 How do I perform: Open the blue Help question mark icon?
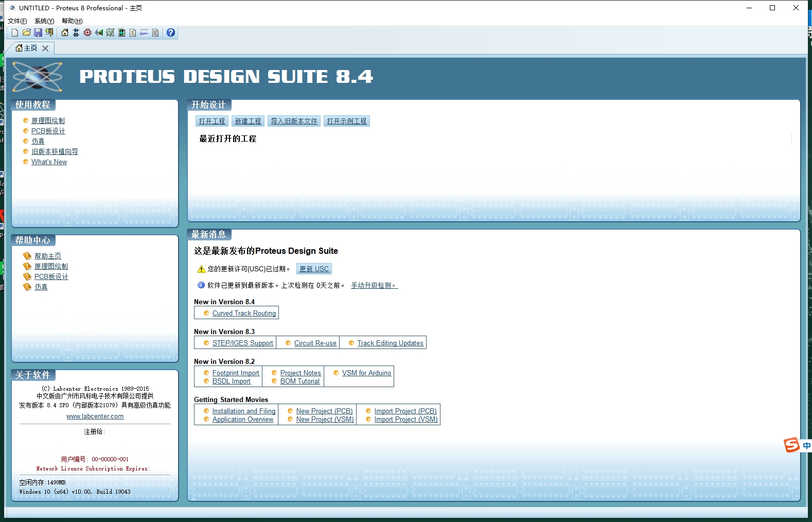171,33
